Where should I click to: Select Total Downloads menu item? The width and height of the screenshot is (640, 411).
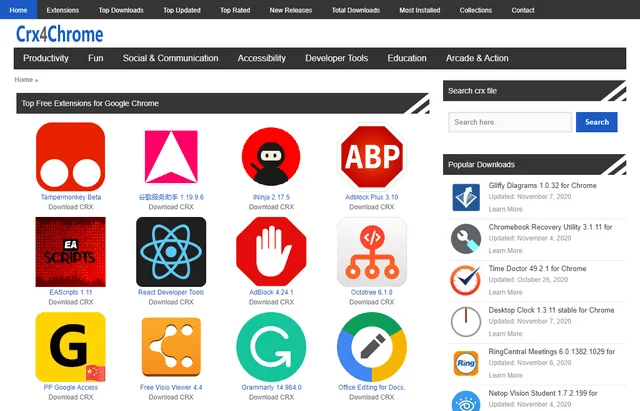[356, 10]
